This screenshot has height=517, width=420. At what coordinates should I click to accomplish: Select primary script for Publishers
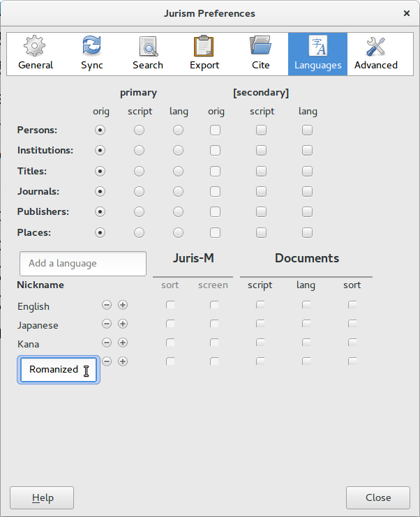pos(139,211)
